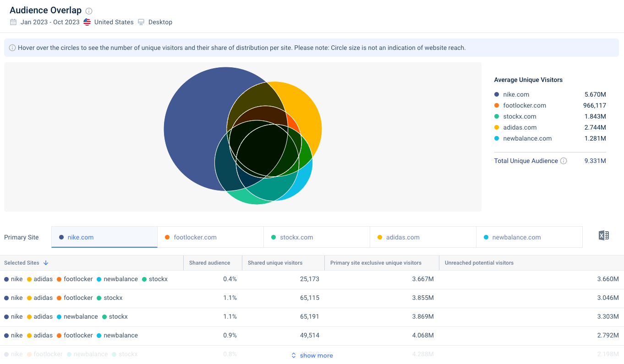Click the 966,117 value for footlocker.com

coord(594,105)
